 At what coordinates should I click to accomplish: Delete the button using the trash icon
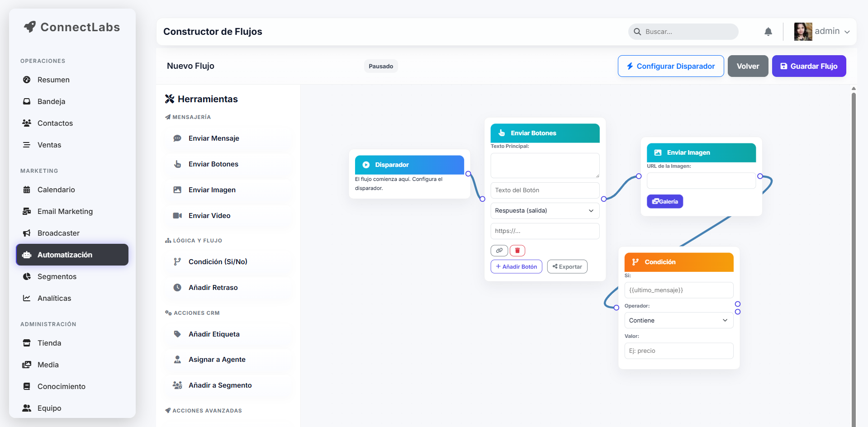517,250
